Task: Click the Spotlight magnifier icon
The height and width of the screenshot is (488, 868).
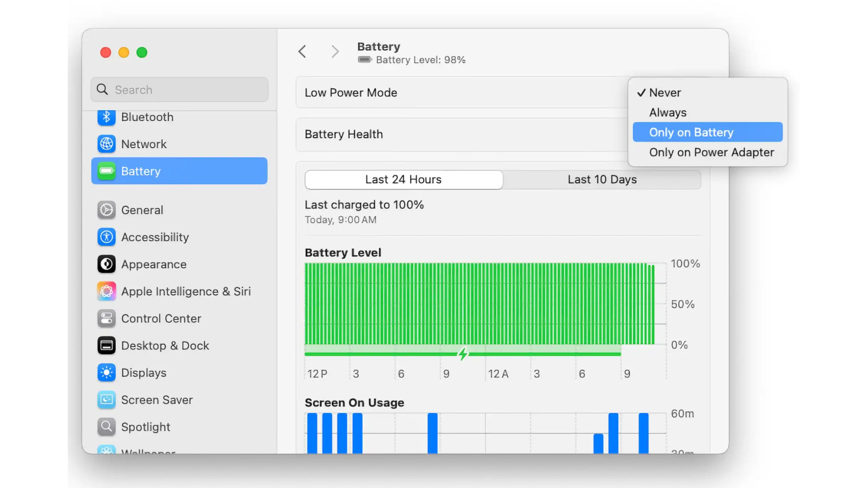Action: (x=106, y=427)
